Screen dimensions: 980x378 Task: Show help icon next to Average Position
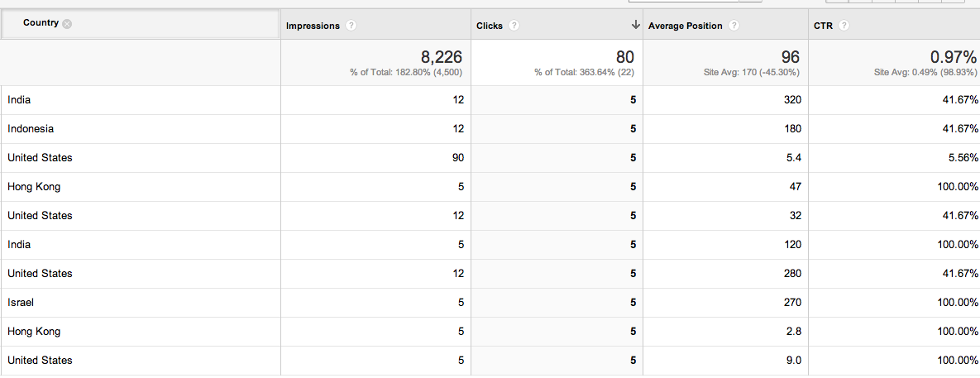[734, 26]
